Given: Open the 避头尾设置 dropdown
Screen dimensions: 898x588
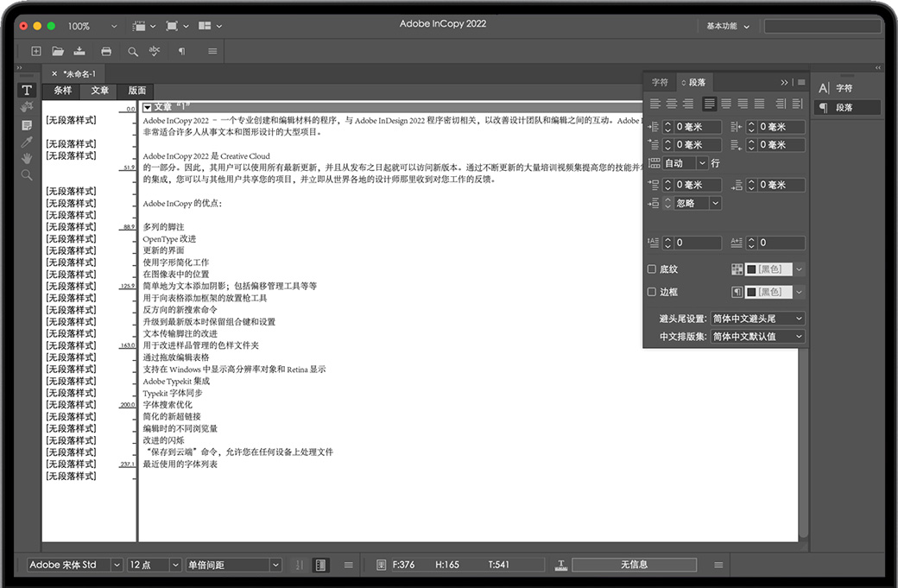Looking at the screenshot, I should tap(757, 319).
